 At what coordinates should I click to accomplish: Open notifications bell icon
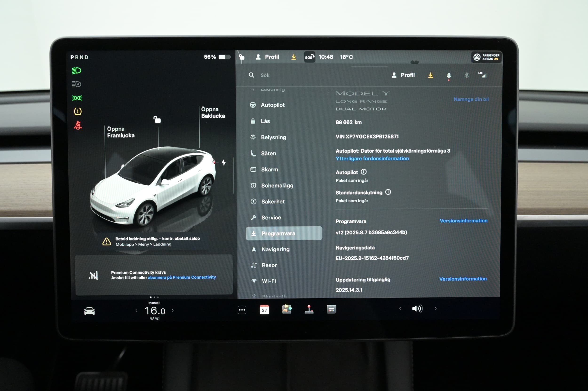point(449,75)
